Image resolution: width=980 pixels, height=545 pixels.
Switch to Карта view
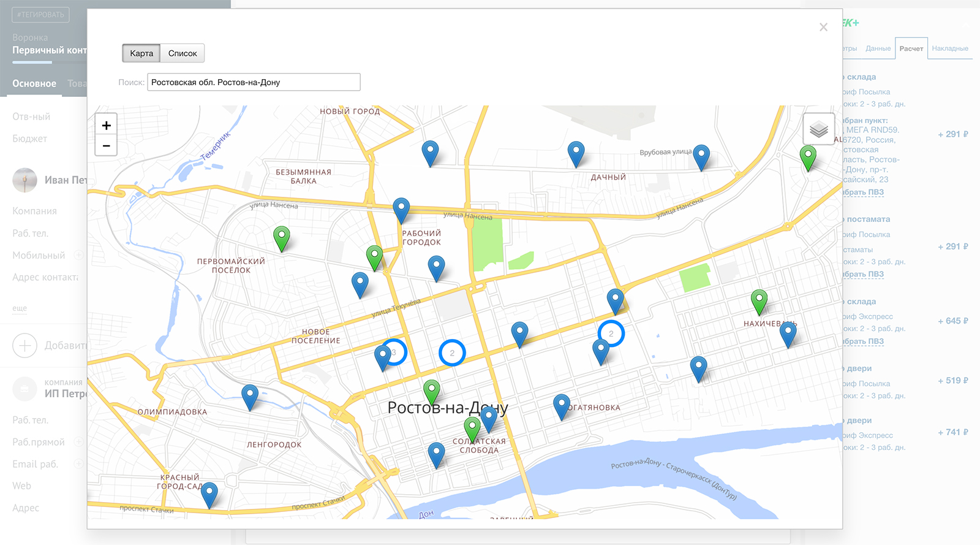click(141, 53)
